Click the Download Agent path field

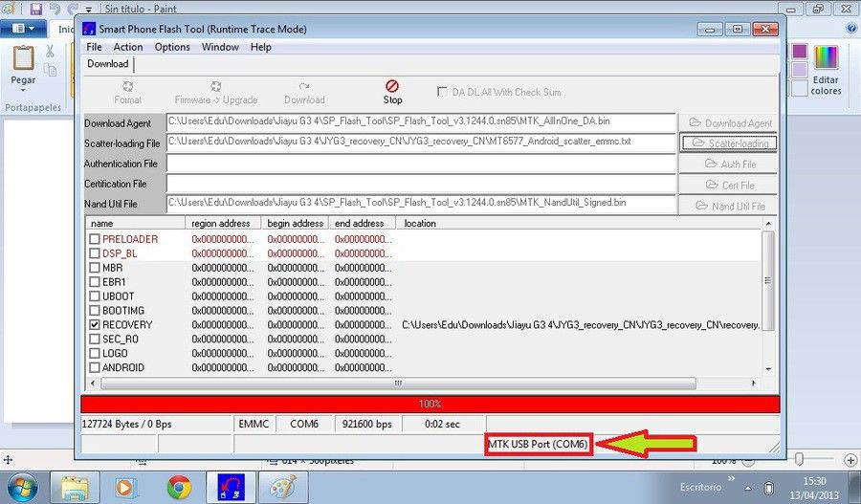point(421,122)
